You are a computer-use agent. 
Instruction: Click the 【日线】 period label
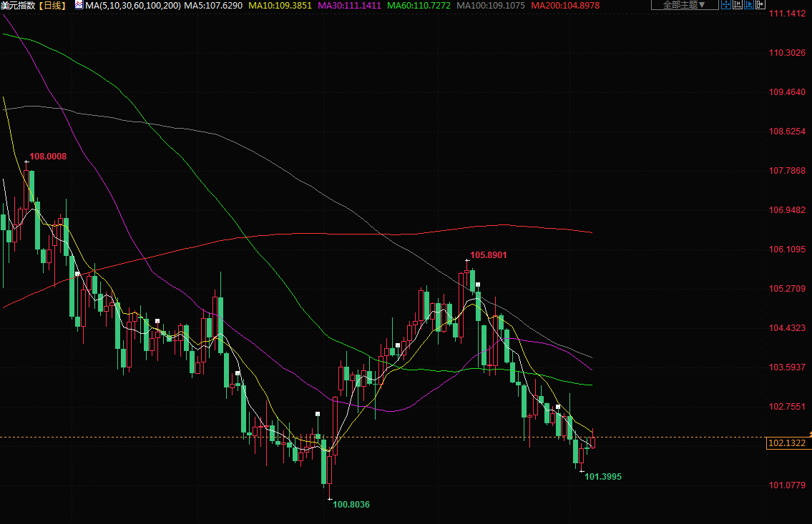pos(53,5)
